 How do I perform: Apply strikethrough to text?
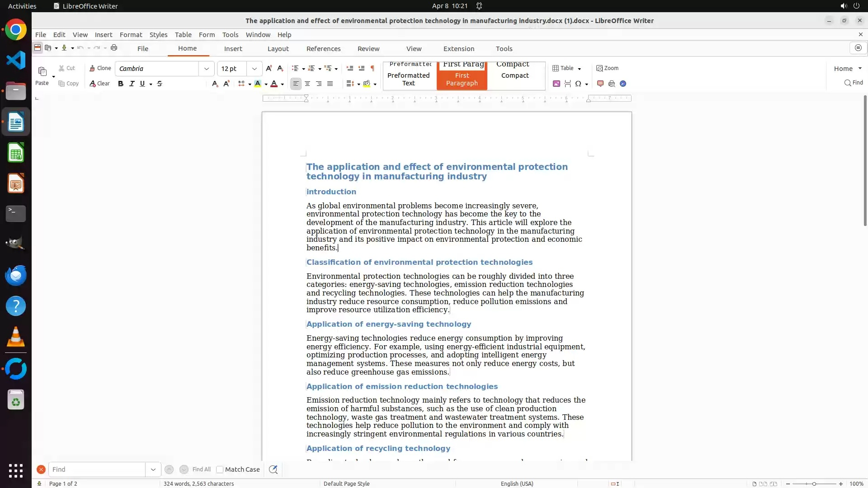tap(160, 84)
